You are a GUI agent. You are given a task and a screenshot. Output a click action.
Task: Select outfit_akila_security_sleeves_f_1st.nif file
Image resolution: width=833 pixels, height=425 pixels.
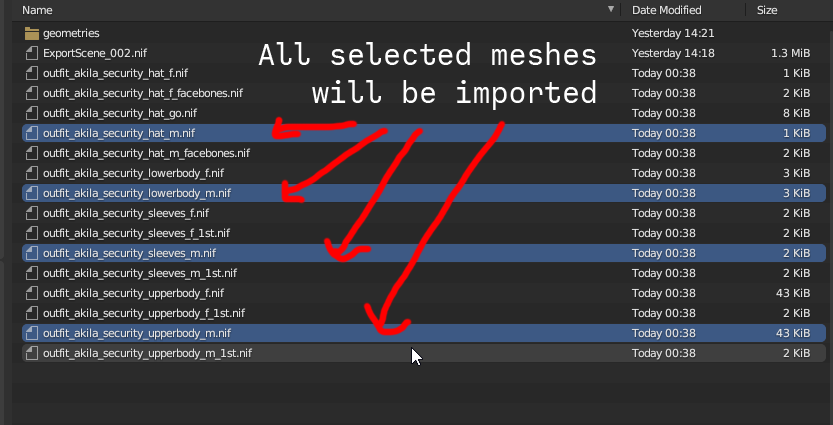click(x=424, y=233)
